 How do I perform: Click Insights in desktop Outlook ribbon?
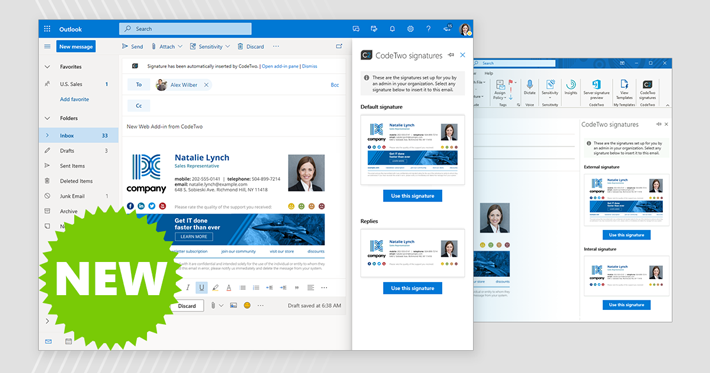coord(571,87)
